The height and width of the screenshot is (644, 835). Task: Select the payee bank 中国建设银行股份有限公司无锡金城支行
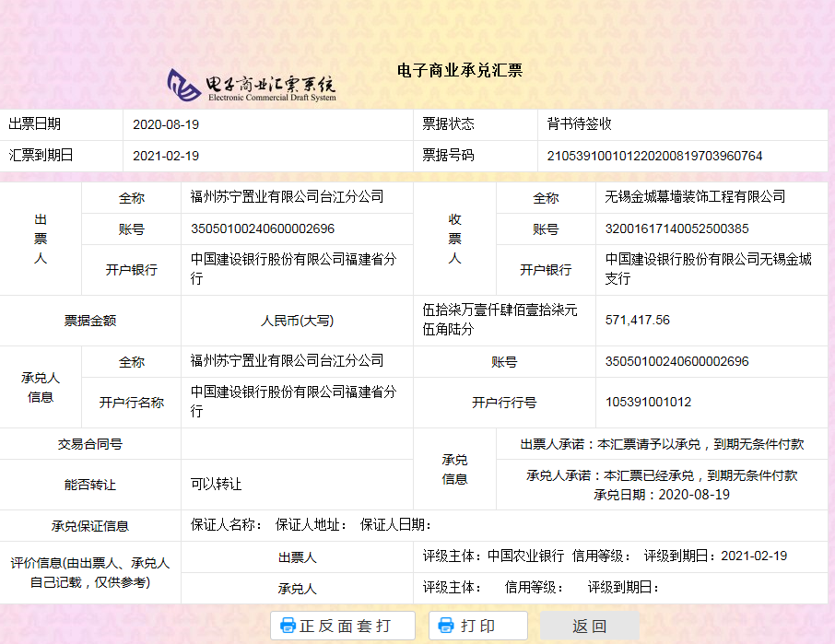(x=708, y=269)
